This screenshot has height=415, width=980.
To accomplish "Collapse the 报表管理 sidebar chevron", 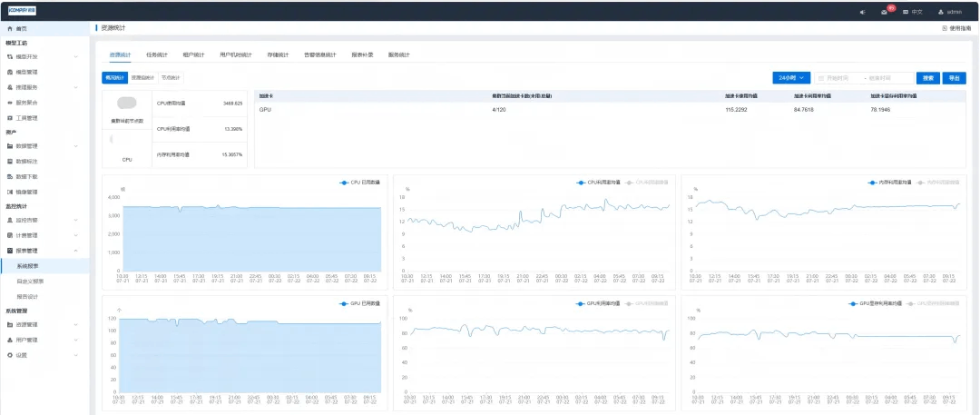I will click(75, 251).
